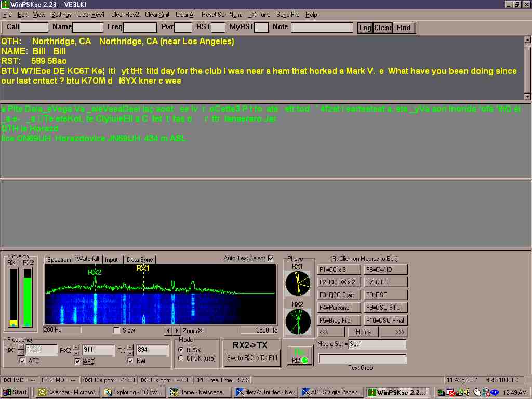
Task: Open the Help menu
Action: (x=311, y=15)
